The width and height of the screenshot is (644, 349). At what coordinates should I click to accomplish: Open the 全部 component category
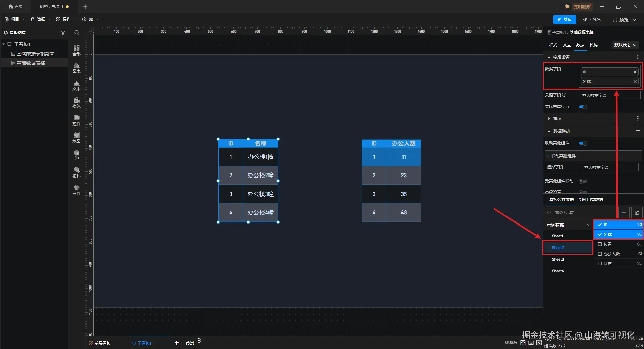click(77, 50)
